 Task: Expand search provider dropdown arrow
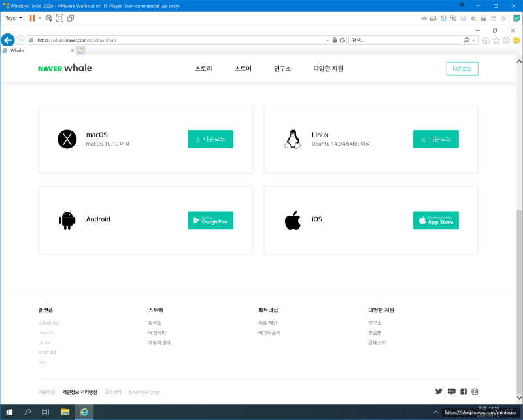point(473,40)
